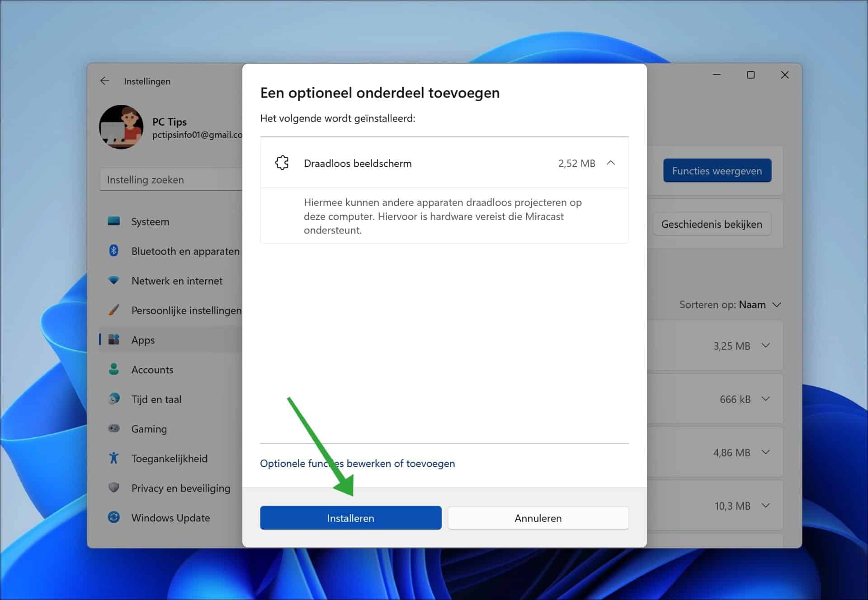Select the Systeem icon in sidebar
868x600 pixels.
[113, 221]
